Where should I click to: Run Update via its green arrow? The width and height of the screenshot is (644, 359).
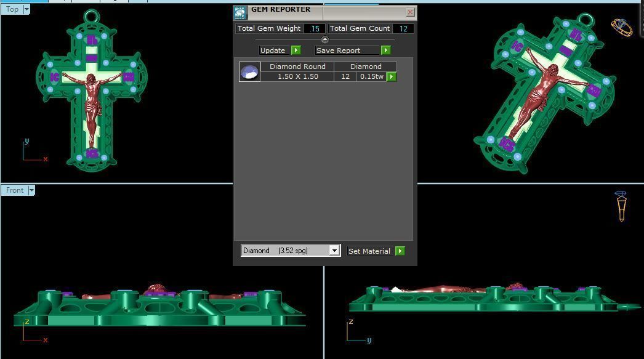(x=296, y=50)
